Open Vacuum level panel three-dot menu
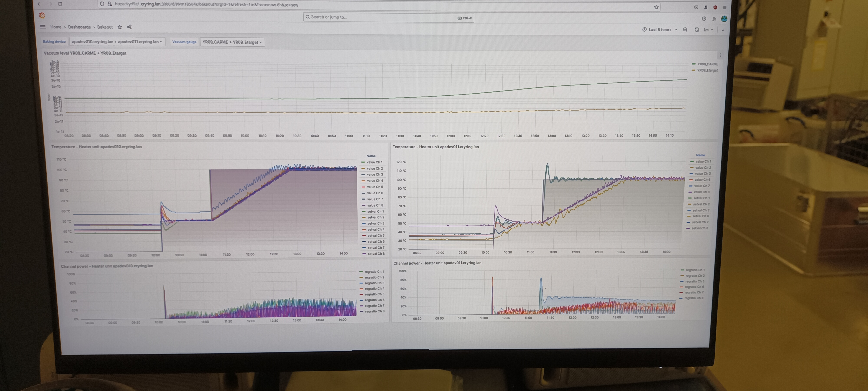The height and width of the screenshot is (391, 868). (720, 55)
